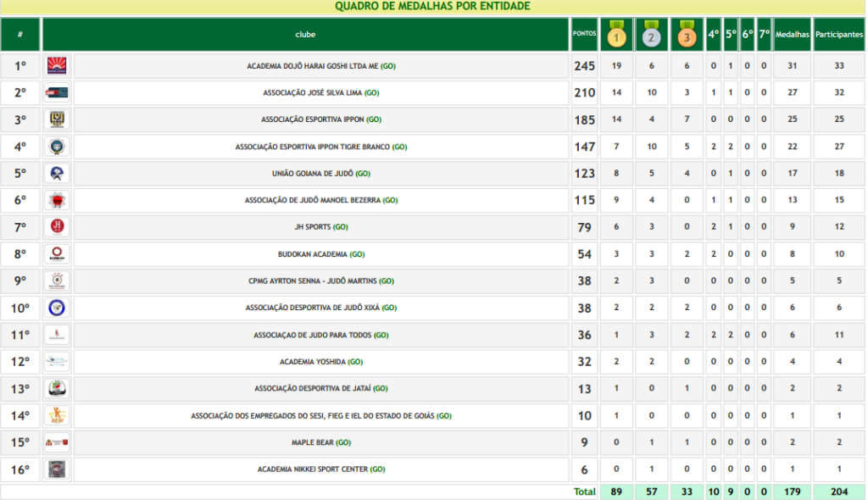Viewport: 868px width, 500px height.
Task: Click Academia Dojô Harai Goshi club logo
Action: [57, 66]
